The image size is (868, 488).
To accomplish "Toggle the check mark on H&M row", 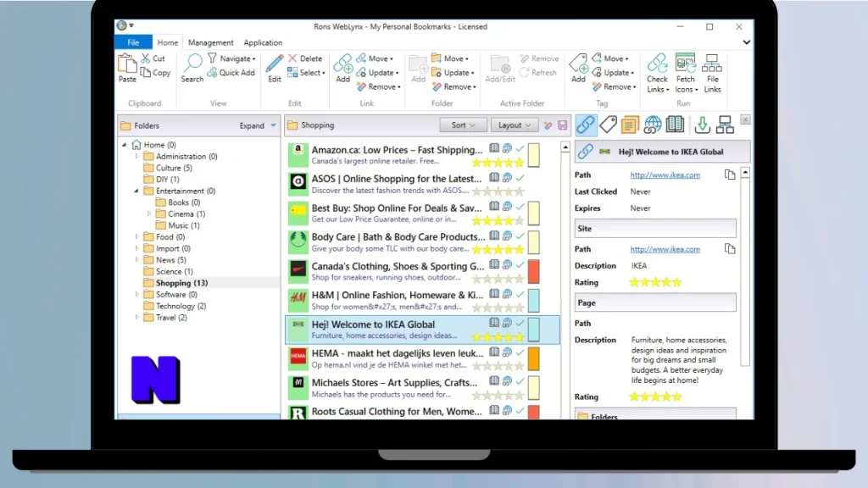I will point(520,294).
